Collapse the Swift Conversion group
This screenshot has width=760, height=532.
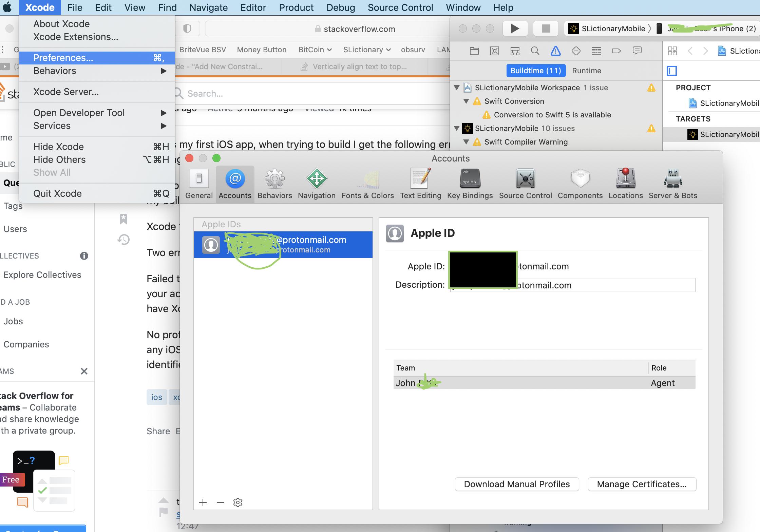tap(466, 101)
